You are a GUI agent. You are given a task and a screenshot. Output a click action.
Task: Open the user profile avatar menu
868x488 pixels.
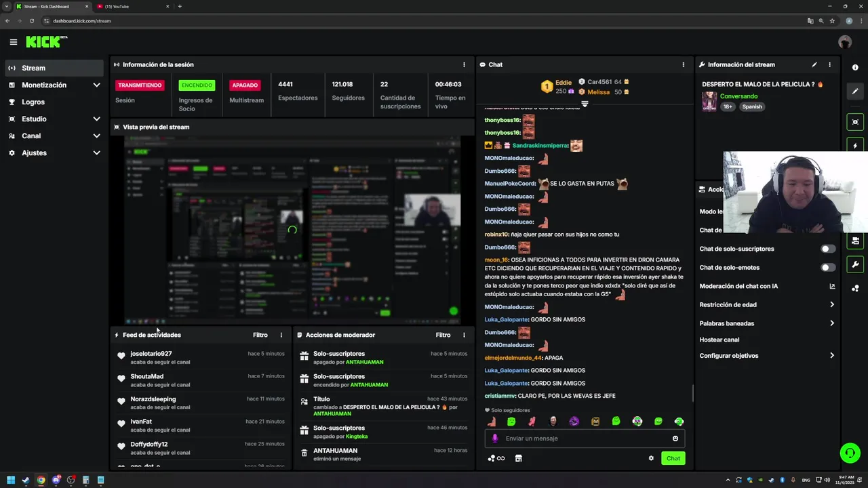(x=845, y=42)
